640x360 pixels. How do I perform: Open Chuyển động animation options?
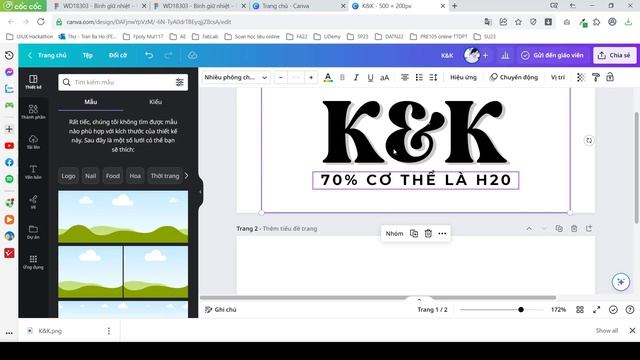[x=514, y=77]
